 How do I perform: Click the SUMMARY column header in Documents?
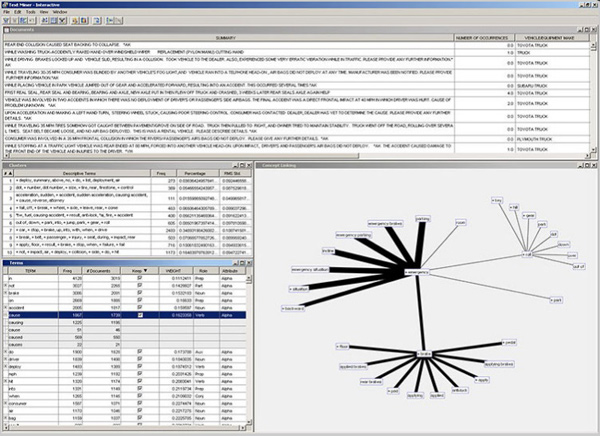tap(226, 38)
